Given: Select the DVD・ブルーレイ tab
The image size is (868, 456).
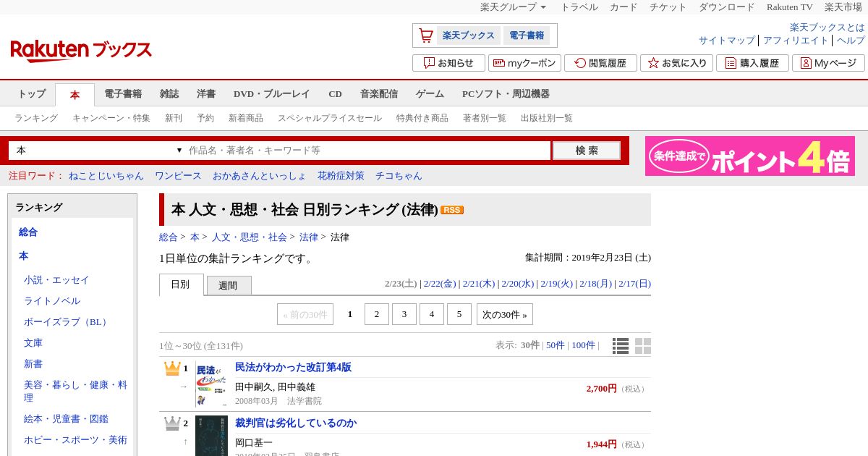Looking at the screenshot, I should (x=271, y=94).
